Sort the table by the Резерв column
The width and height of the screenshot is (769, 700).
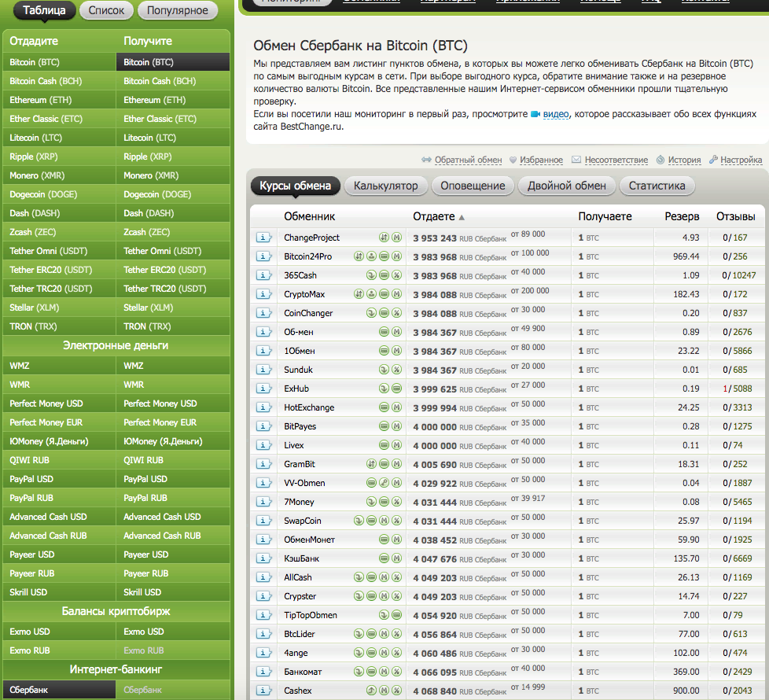[x=683, y=217]
